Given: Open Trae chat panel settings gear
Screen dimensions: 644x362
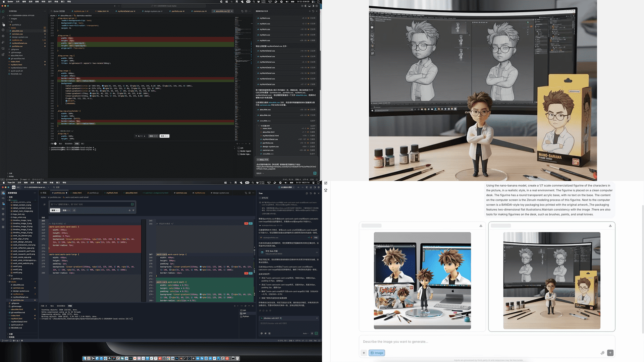Looking at the screenshot, I should pos(315,193).
